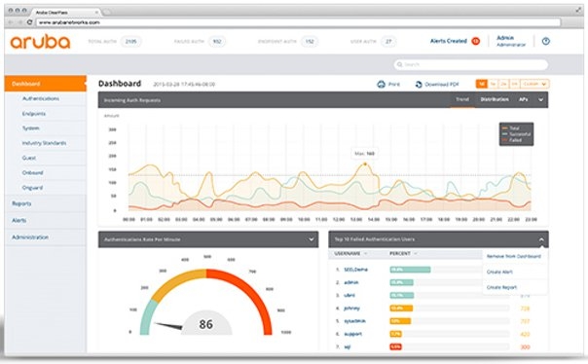
Task: Go to Administration in the sidebar
Action: (x=30, y=237)
